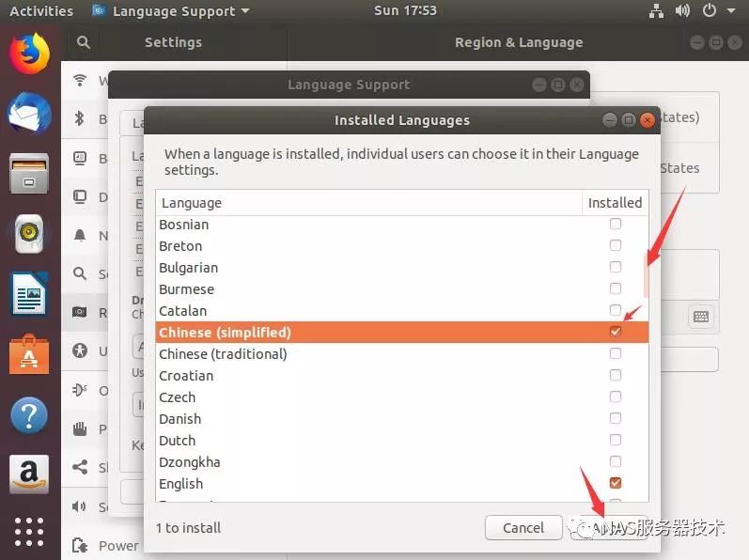Check the Breton installed checkbox

click(616, 245)
